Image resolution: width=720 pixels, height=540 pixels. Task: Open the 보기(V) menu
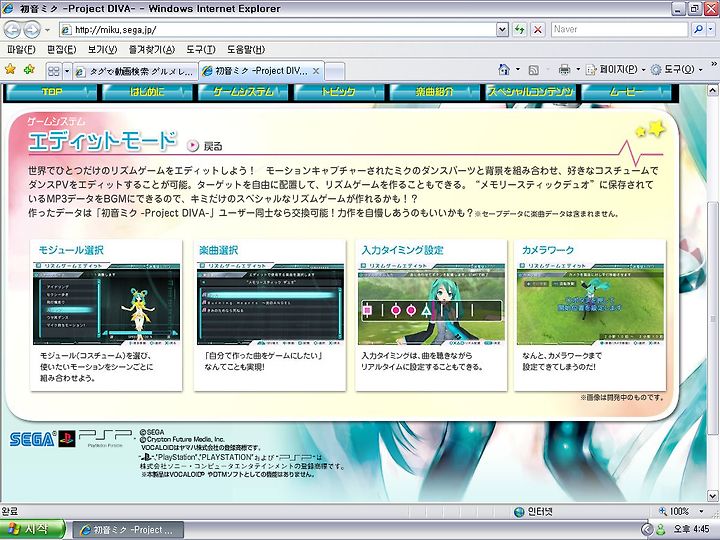click(x=102, y=49)
